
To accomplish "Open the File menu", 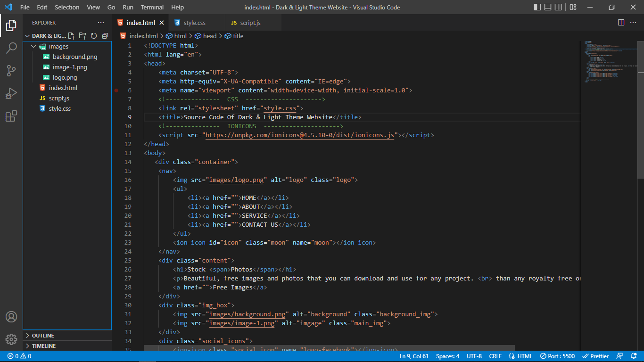I will point(25,7).
